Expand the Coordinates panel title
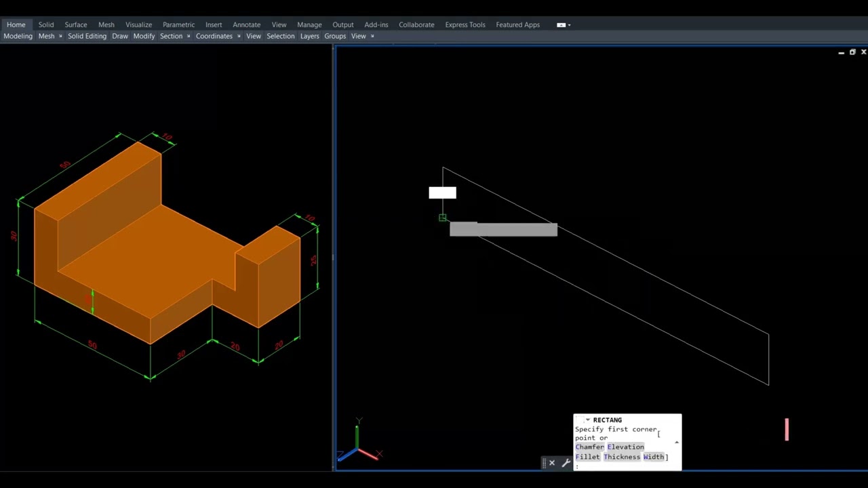The width and height of the screenshot is (868, 488). (x=214, y=36)
